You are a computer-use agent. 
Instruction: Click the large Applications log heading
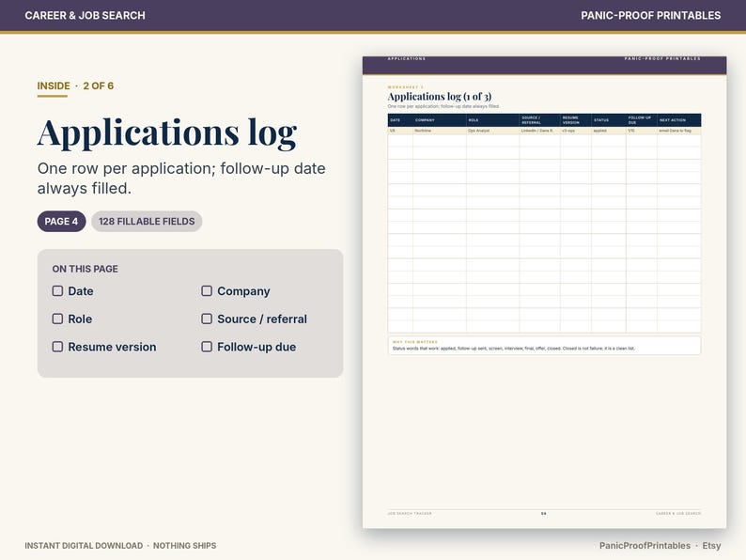[x=167, y=132]
